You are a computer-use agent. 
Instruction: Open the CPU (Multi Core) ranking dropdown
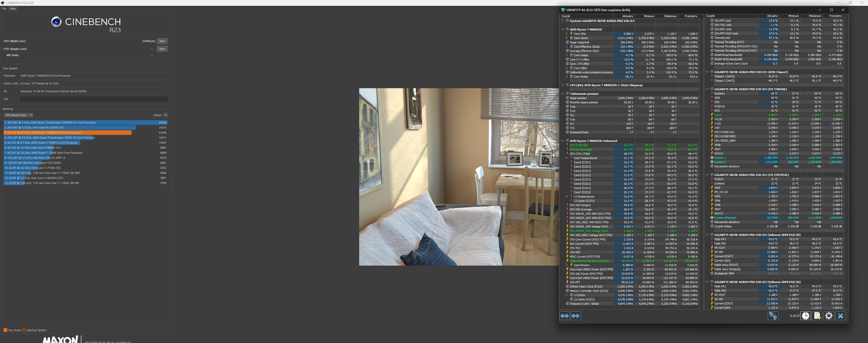[x=18, y=115]
